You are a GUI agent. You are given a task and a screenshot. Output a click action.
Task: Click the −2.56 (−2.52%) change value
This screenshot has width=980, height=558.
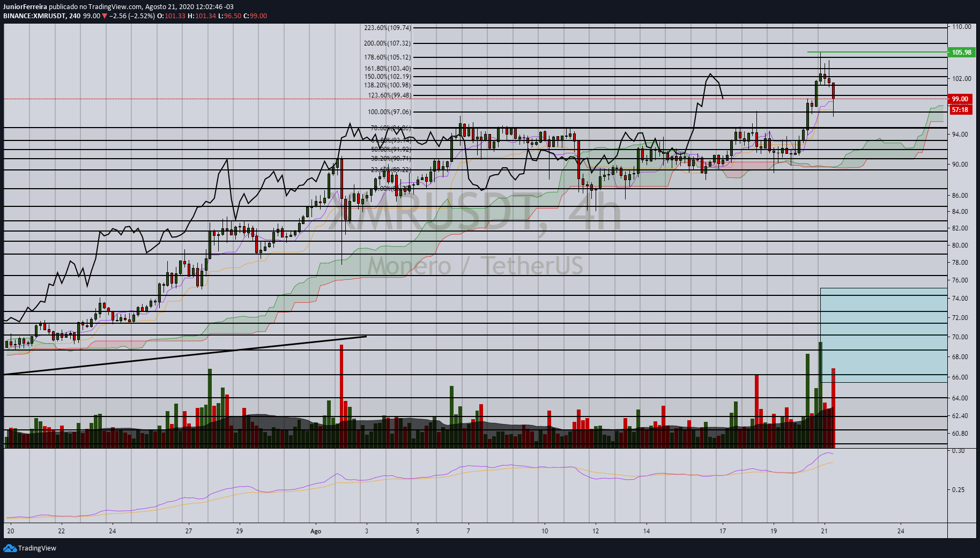[132, 16]
